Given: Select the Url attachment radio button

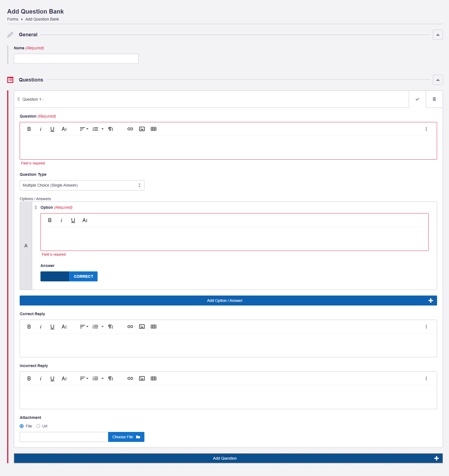Looking at the screenshot, I should tap(38, 426).
